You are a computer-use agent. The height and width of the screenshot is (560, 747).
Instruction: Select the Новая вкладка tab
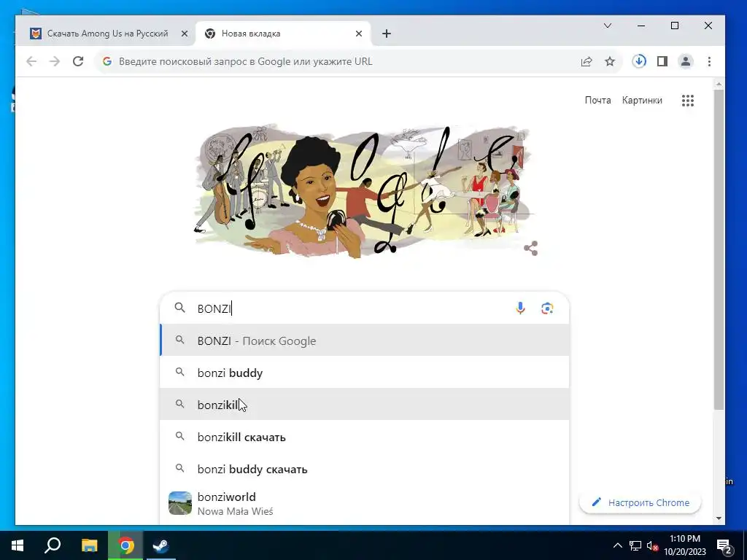click(x=284, y=34)
